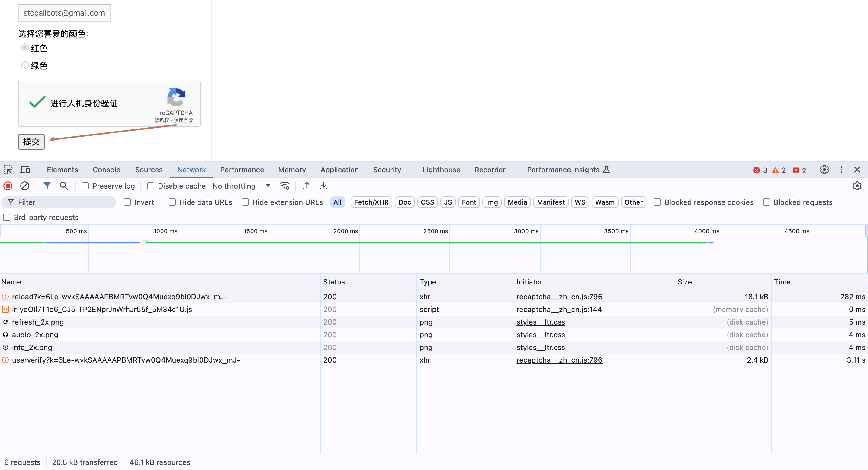Screen dimensions: 868x470
Task: Click the email input field
Action: click(64, 13)
